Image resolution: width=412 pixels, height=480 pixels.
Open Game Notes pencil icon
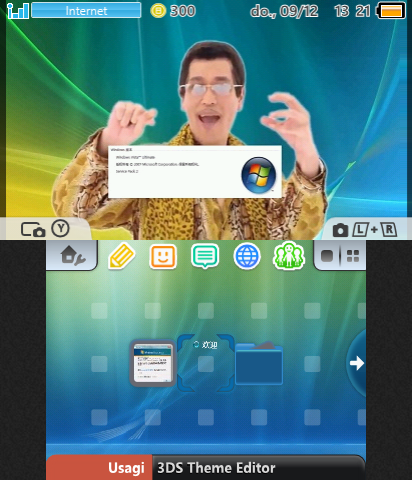click(x=122, y=256)
